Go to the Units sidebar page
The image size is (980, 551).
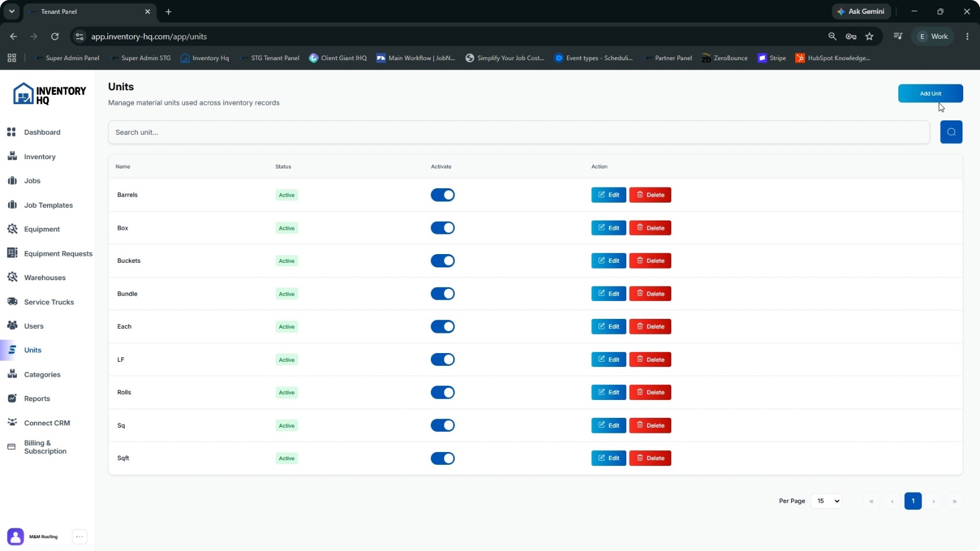point(33,350)
